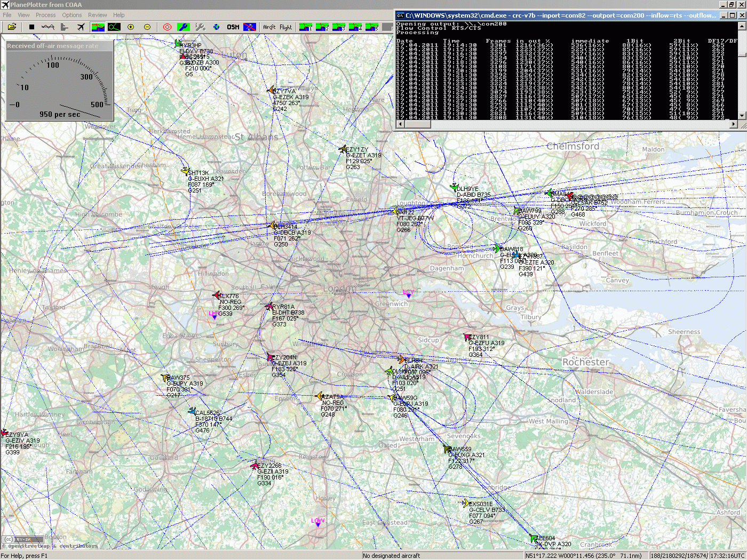Open the grey tools options icon

pos(200,27)
